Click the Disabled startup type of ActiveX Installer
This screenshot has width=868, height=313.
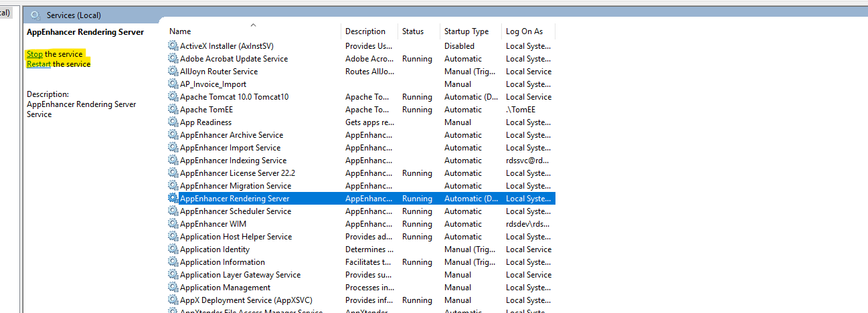pos(459,46)
